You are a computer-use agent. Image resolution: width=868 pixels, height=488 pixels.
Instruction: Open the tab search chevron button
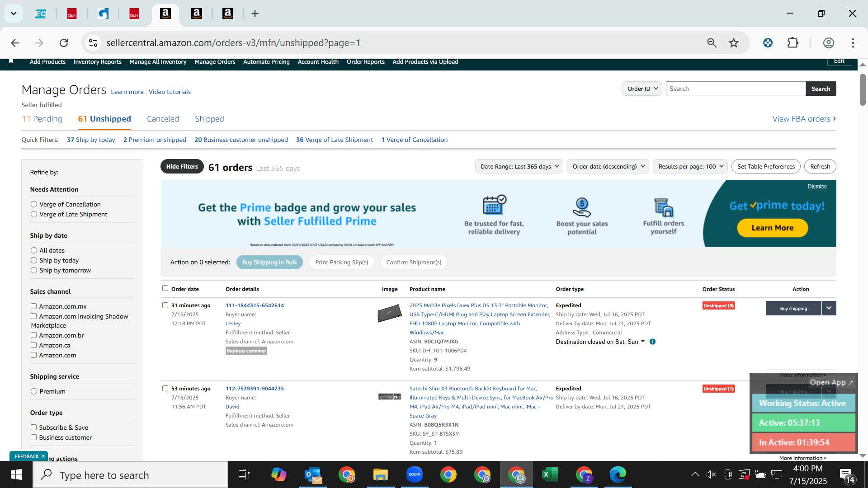14,14
